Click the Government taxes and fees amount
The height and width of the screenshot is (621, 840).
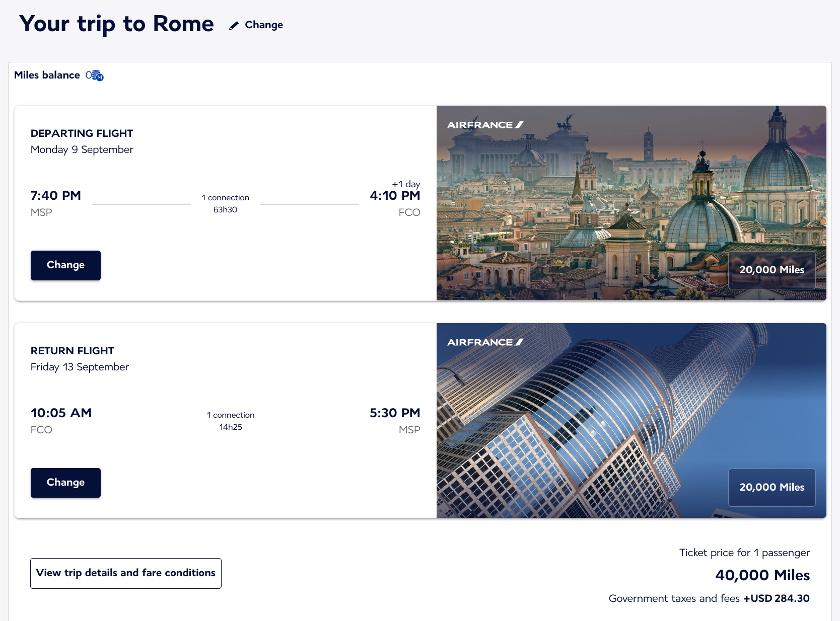click(x=777, y=598)
